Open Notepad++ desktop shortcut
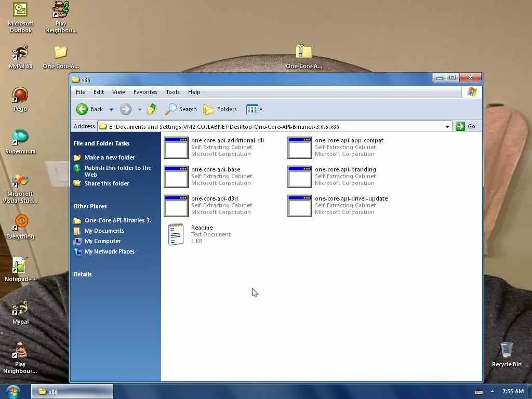Screen dimensions: 532x399 click(20, 270)
